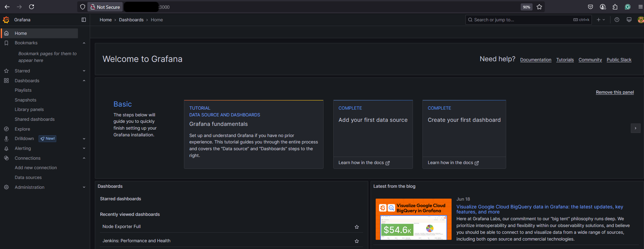This screenshot has height=249, width=644.
Task: Collapse the Connections sidebar section
Action: 84,158
